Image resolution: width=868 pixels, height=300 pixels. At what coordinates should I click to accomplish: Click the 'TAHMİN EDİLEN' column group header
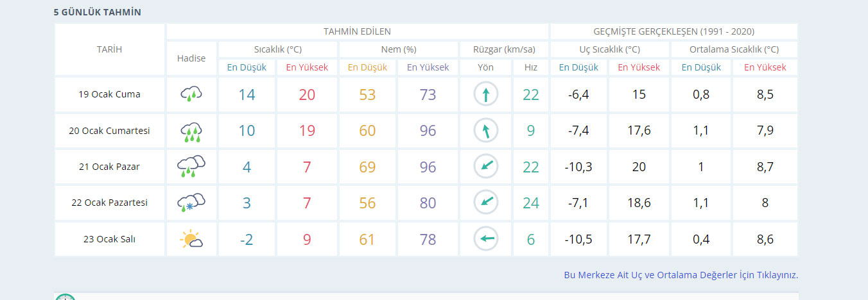(x=357, y=31)
